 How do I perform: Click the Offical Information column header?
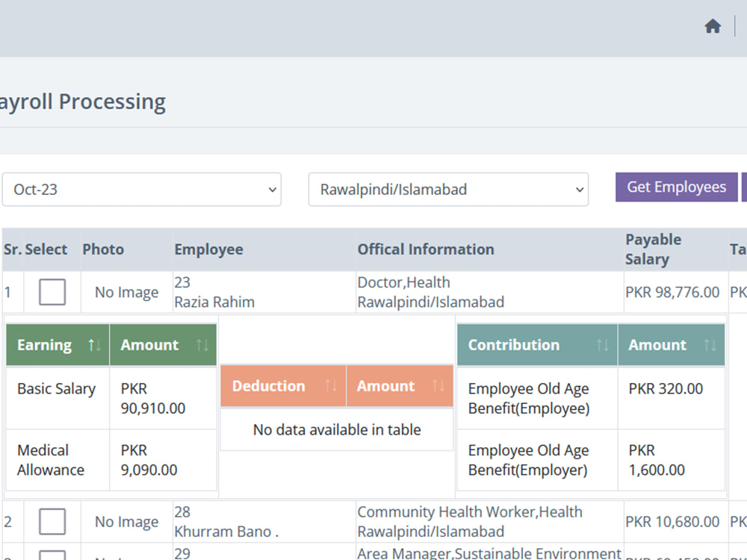[x=426, y=249]
